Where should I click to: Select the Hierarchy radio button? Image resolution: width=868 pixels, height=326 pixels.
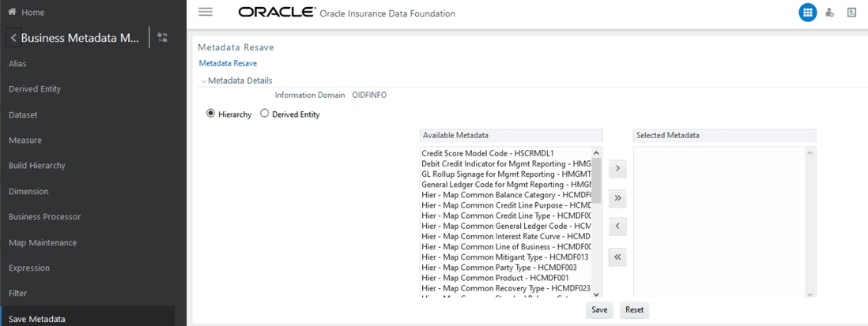[x=210, y=114]
